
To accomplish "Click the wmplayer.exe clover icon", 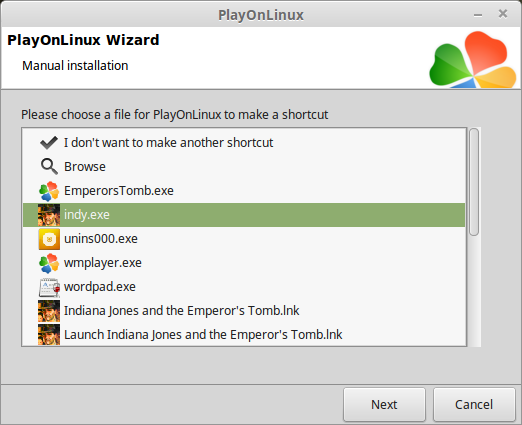I will tap(49, 263).
